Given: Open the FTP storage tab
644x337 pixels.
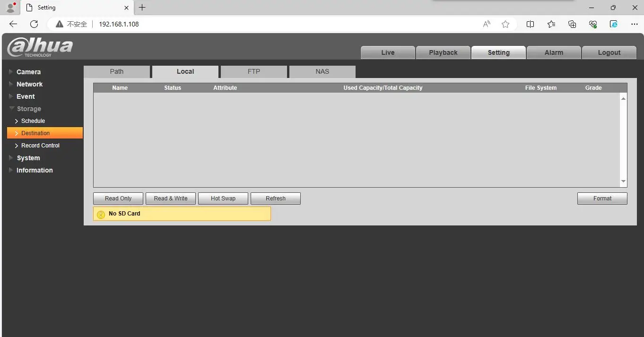Looking at the screenshot, I should 254,71.
